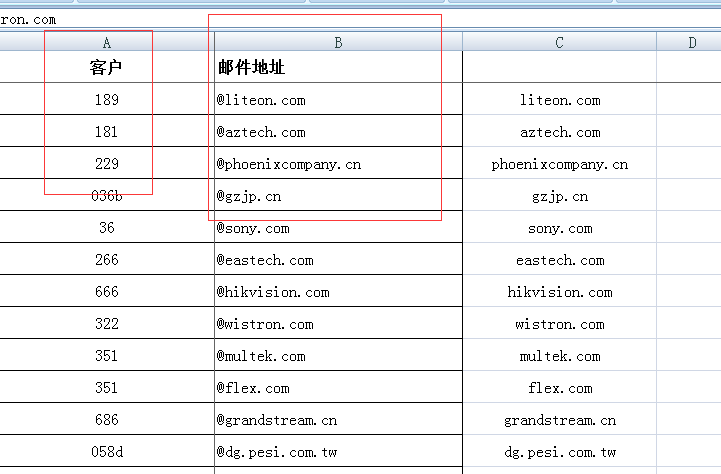Select cell @flex.com in column B
Viewport: 721px width, 474px height.
338,387
